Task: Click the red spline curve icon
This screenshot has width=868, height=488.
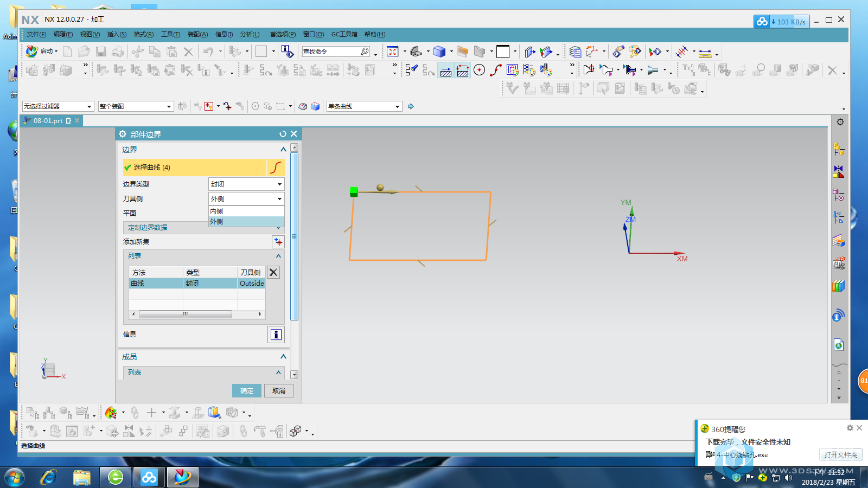Action: coord(495,69)
